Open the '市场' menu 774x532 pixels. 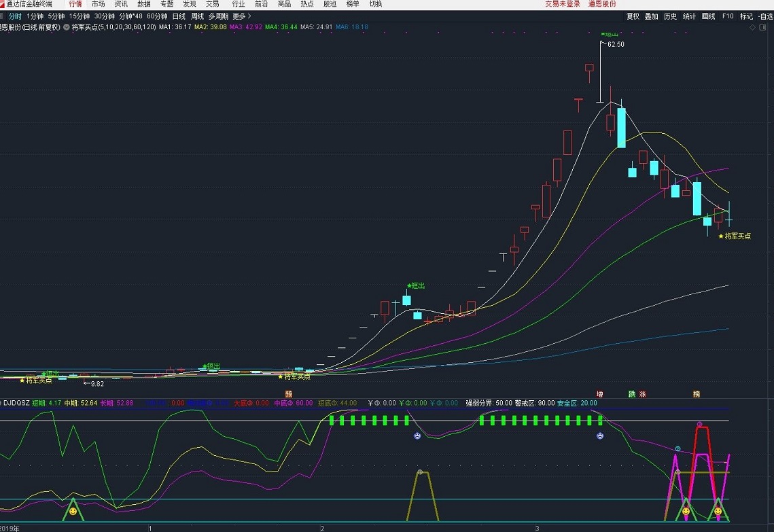tap(99, 4)
